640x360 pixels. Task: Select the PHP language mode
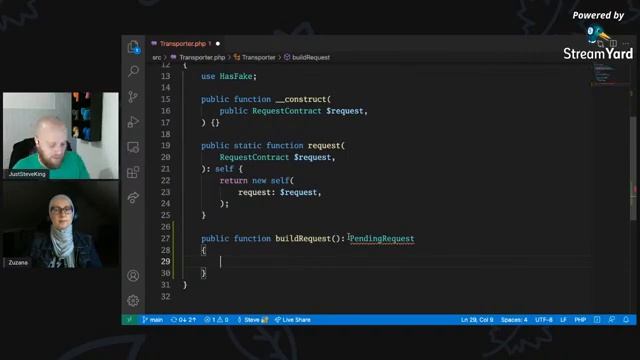coord(580,320)
